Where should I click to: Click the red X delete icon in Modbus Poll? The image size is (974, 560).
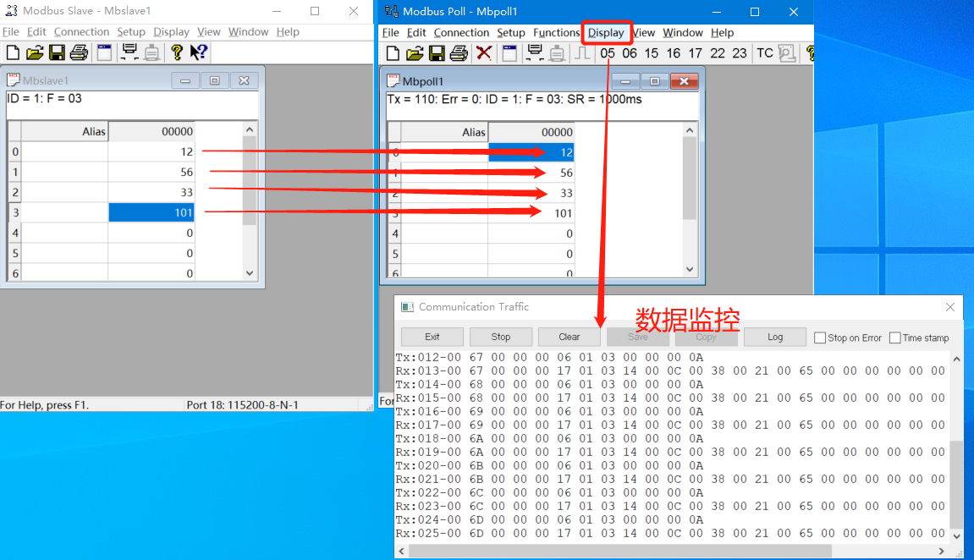pos(484,53)
